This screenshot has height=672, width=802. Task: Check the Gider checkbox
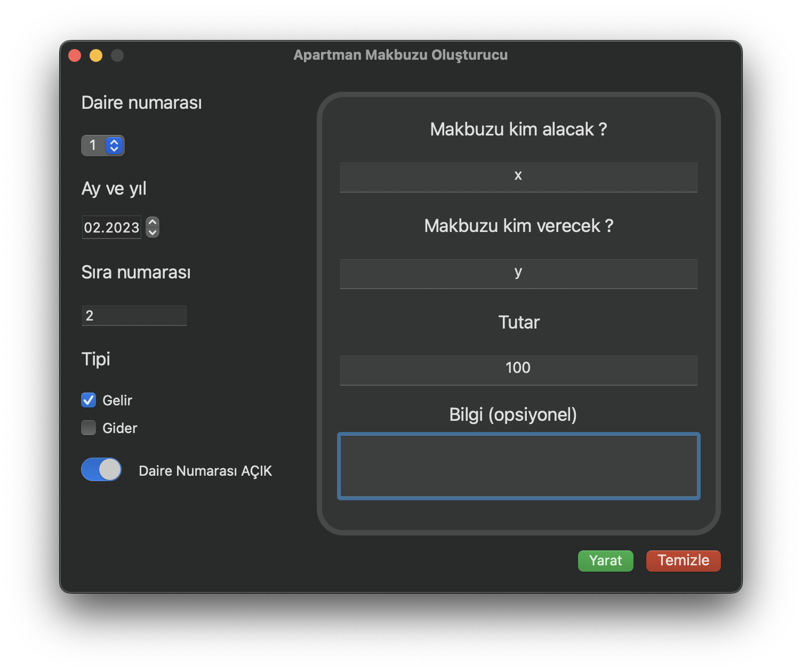pos(89,428)
